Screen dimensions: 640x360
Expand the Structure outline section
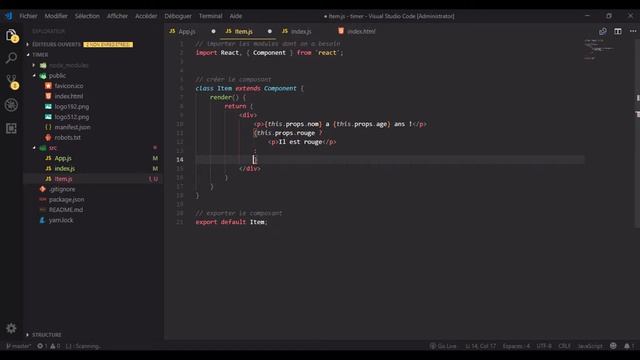[x=47, y=335]
